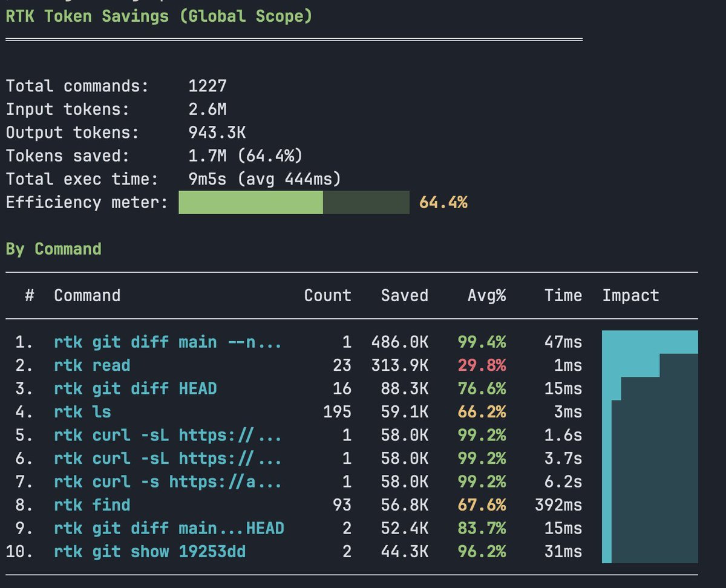726x588 pixels.
Task: Click the count 93 for rtk find
Action: point(342,505)
